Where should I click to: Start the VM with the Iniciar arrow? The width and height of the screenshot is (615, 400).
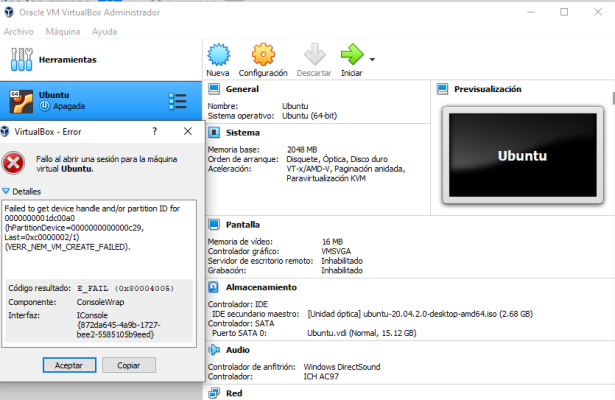(x=351, y=55)
